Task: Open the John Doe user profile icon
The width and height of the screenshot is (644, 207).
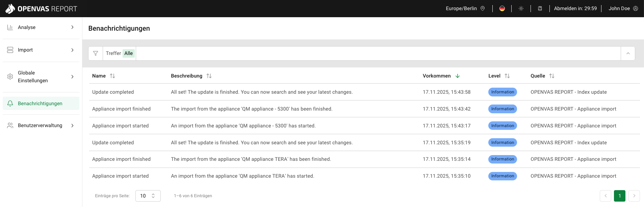Action: point(636,8)
